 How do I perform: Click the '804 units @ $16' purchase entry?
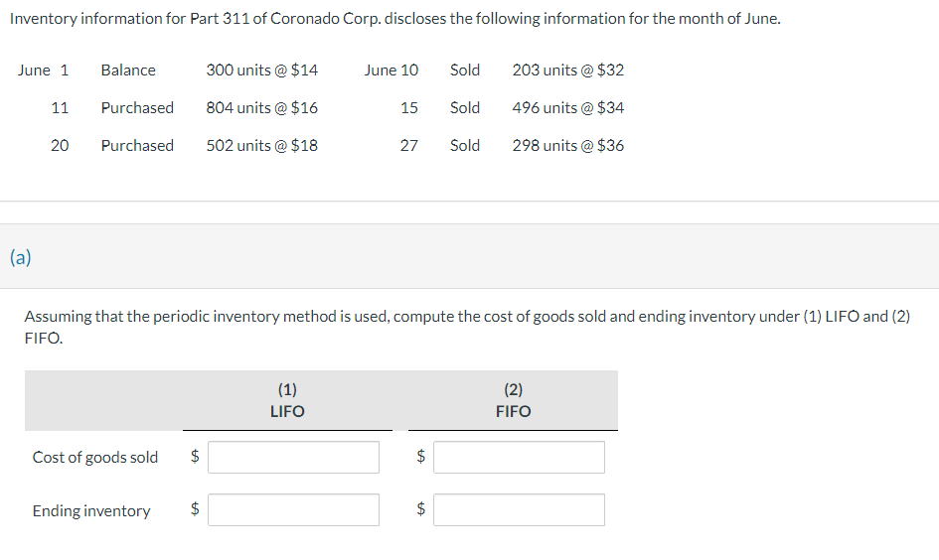pos(262,107)
